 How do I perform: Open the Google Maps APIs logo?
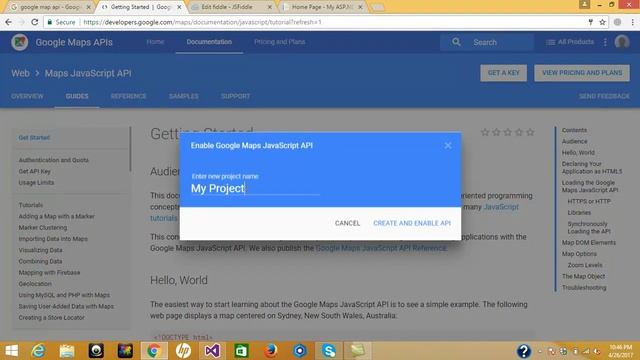click(x=20, y=42)
